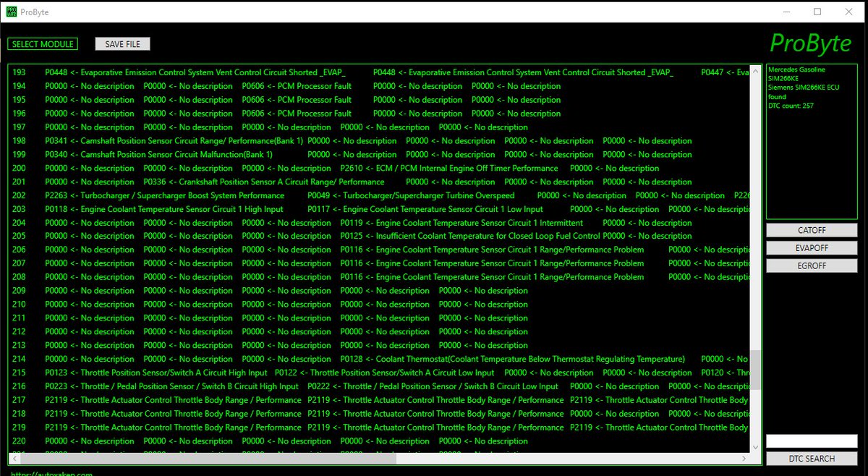The width and height of the screenshot is (868, 476).
Task: Select P0125 Insufficient Coolant Temperature entry
Action: pos(470,236)
